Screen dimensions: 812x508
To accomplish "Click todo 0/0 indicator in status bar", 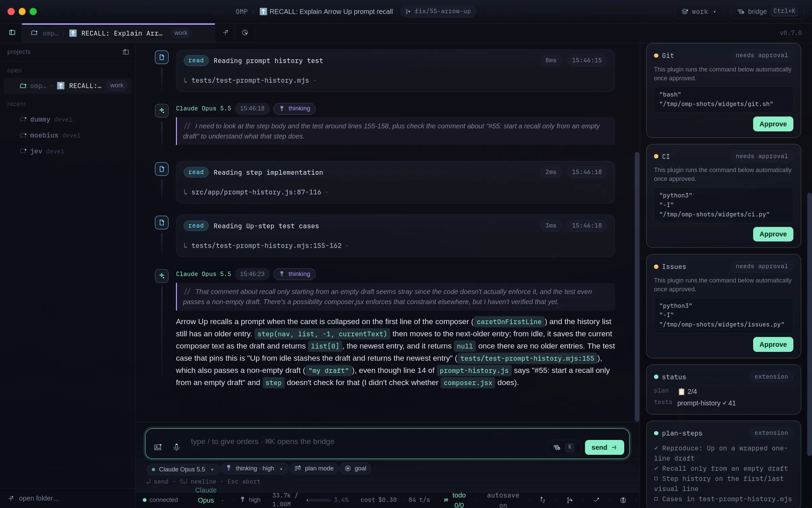I will tap(455, 500).
